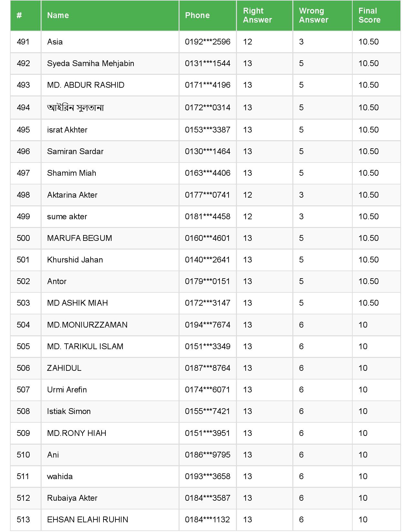This screenshot has width=411, height=532.
Task: Click the Right Answer column header
Action: click(257, 15)
